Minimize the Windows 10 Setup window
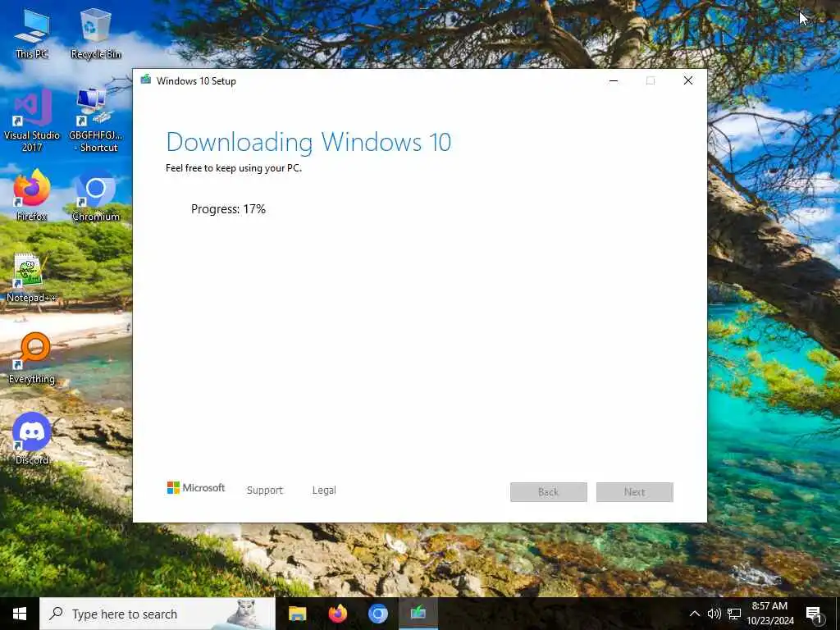The height and width of the screenshot is (630, 840). click(614, 81)
